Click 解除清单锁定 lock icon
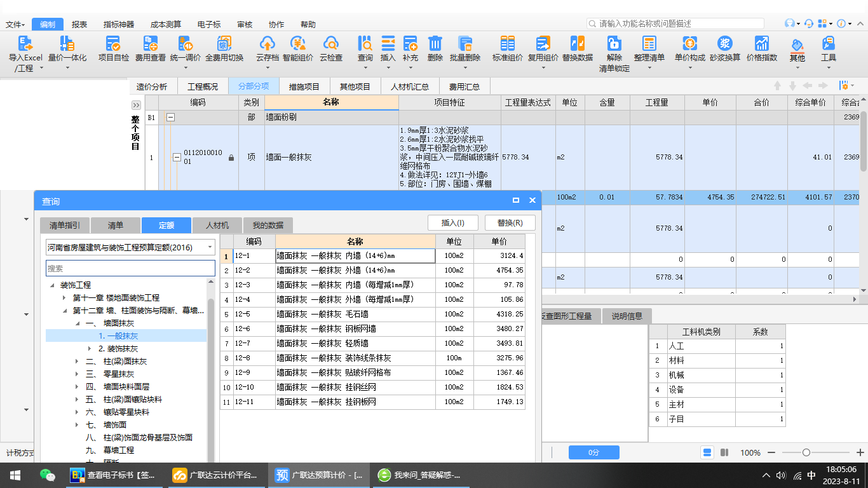Viewport: 868px width, 488px height. click(614, 43)
